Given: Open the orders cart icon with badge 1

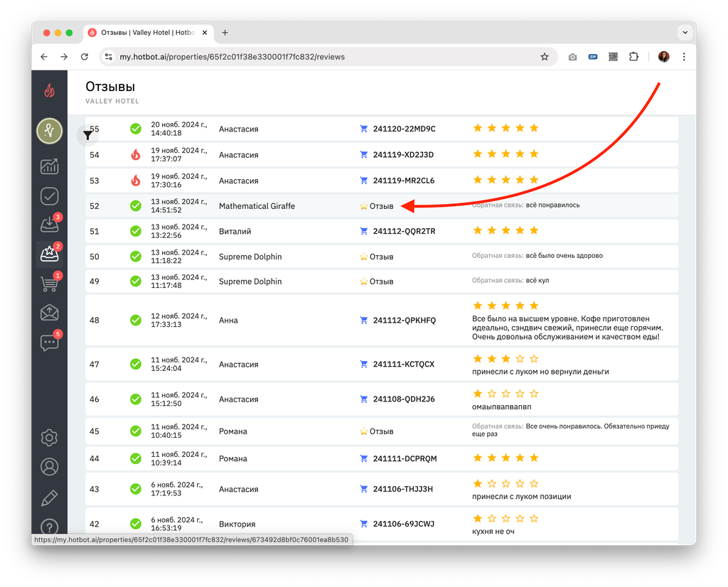Looking at the screenshot, I should click(x=50, y=283).
